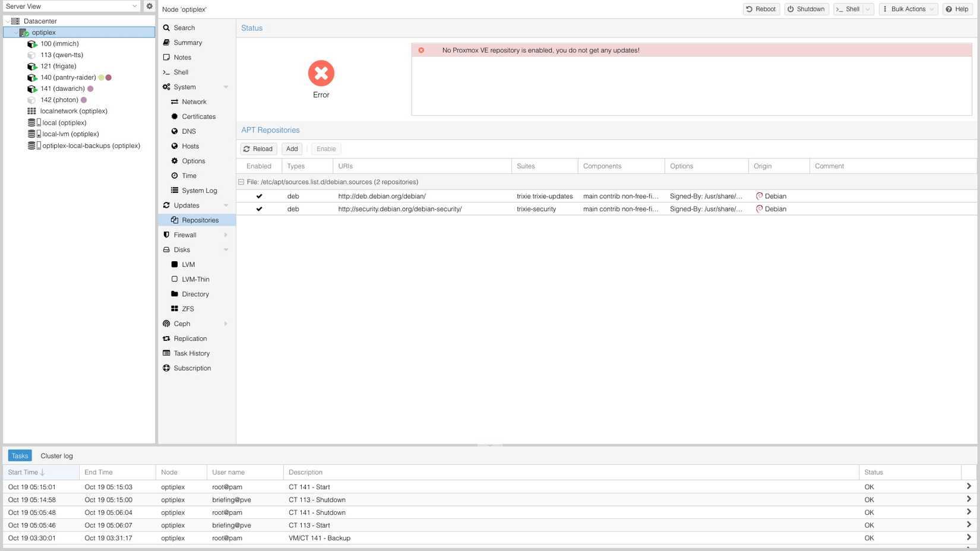
Task: Toggle enabled check for deb.debian.org repository
Action: coord(259,197)
